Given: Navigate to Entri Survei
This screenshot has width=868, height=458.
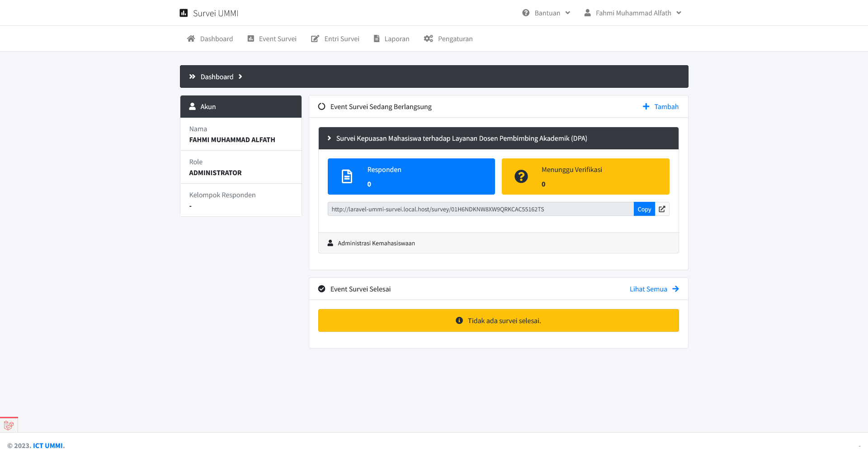Looking at the screenshot, I should point(335,39).
